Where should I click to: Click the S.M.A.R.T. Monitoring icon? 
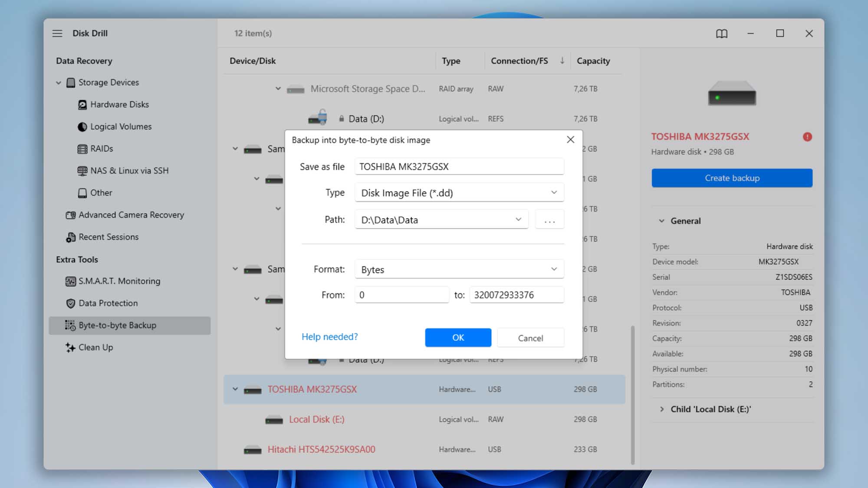pos(70,281)
